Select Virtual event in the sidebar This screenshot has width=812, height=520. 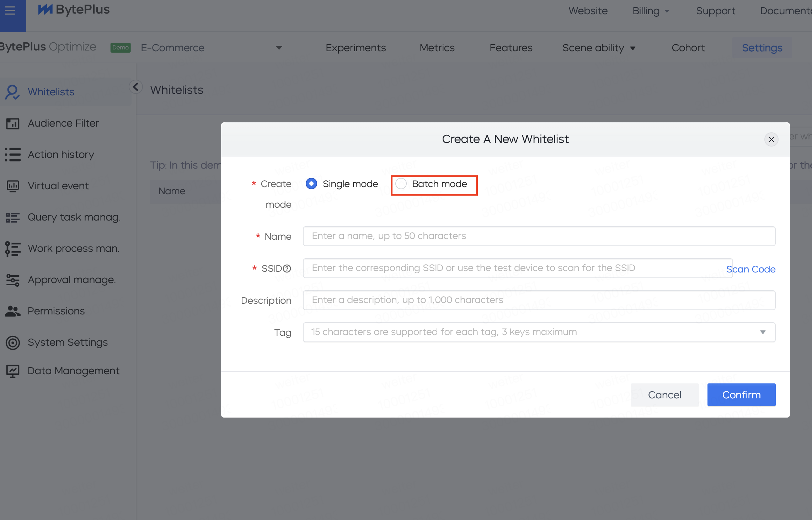coord(58,186)
